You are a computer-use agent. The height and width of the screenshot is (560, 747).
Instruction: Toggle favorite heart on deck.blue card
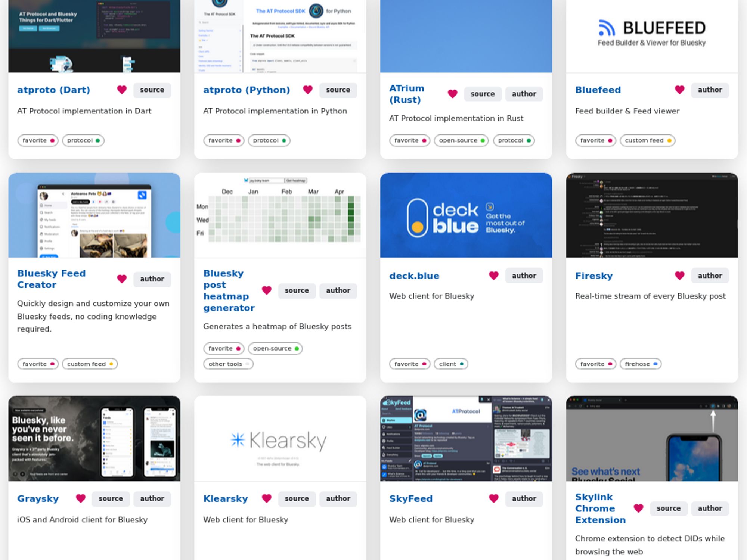[494, 276]
